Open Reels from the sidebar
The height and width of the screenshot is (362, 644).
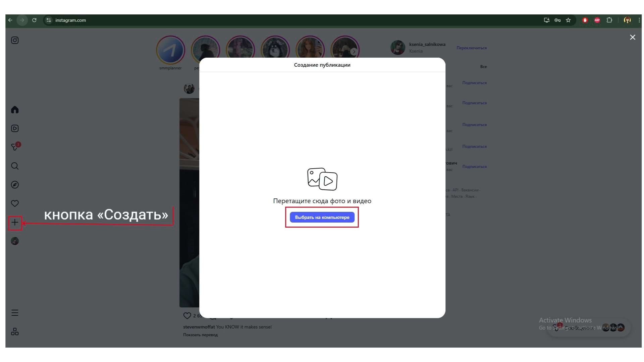coord(15,128)
